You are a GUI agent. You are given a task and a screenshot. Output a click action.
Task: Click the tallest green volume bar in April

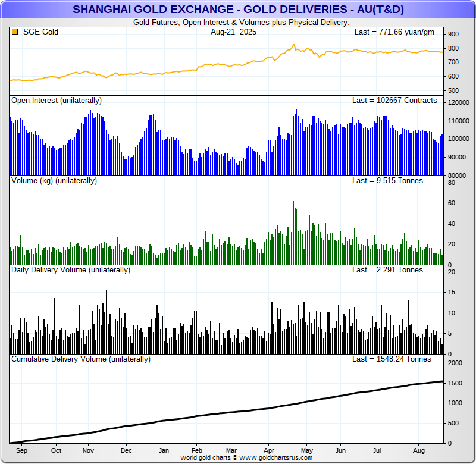[293, 233]
